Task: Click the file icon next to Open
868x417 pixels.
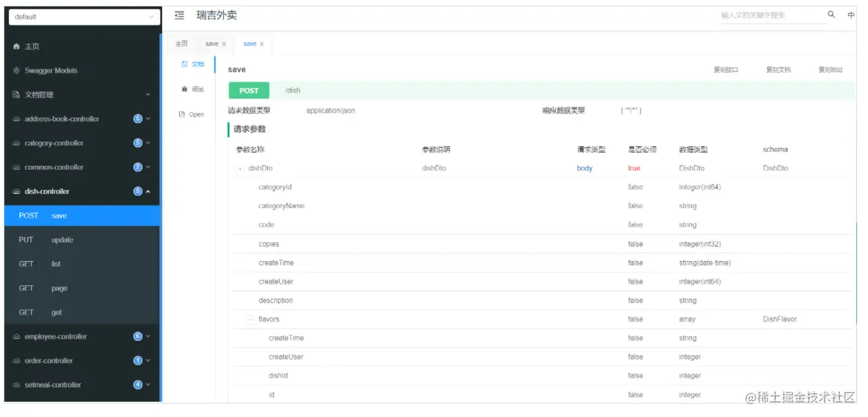Action: point(182,115)
